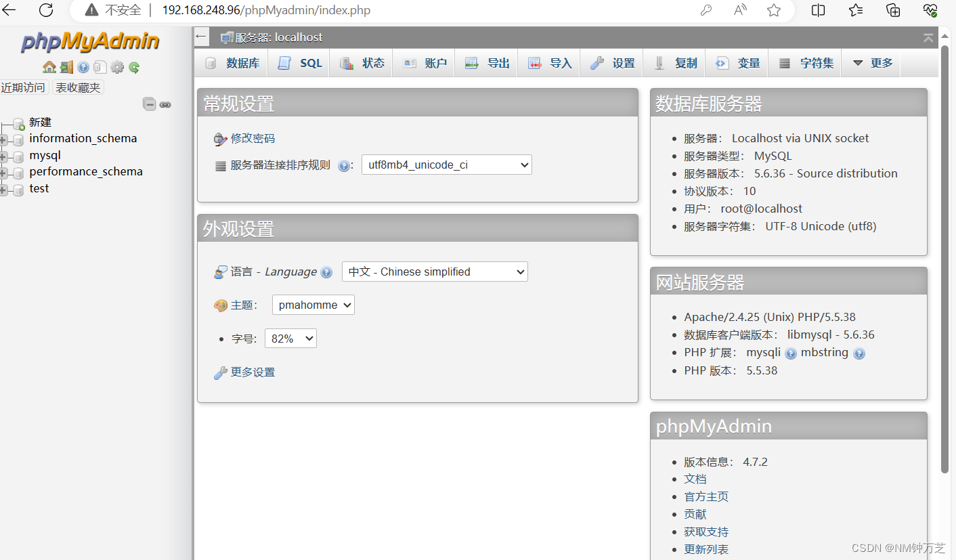Expand the performance_schema database node
Viewport: 956px width, 560px height.
pos(3,173)
